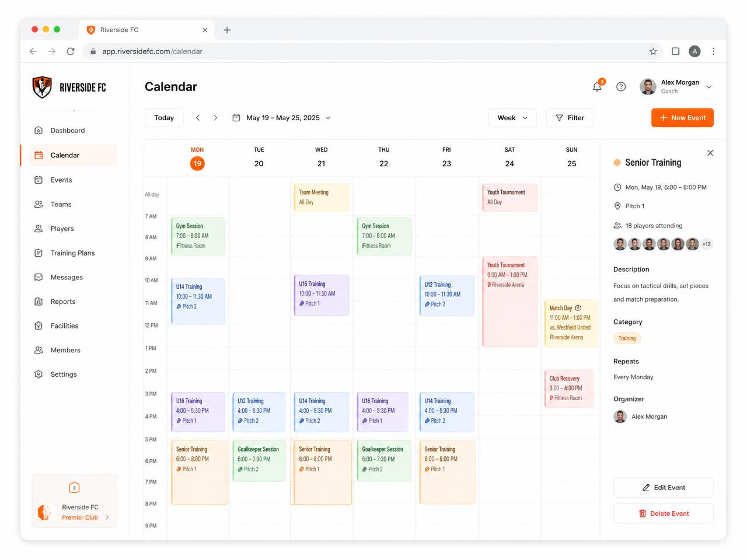
Task: Click the Today button
Action: pyautogui.click(x=164, y=118)
